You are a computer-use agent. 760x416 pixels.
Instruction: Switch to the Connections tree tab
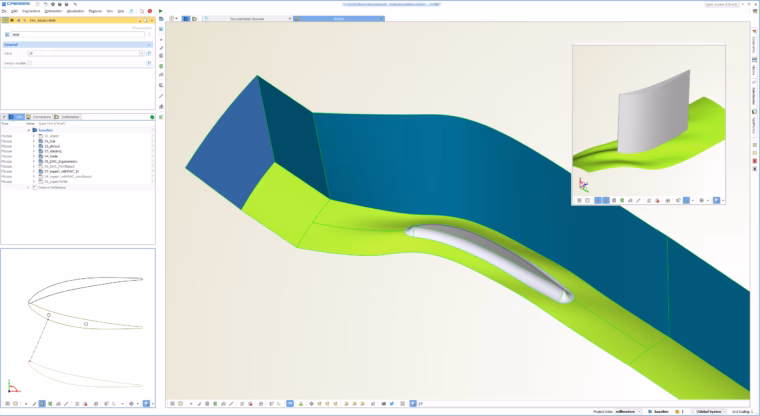39,117
